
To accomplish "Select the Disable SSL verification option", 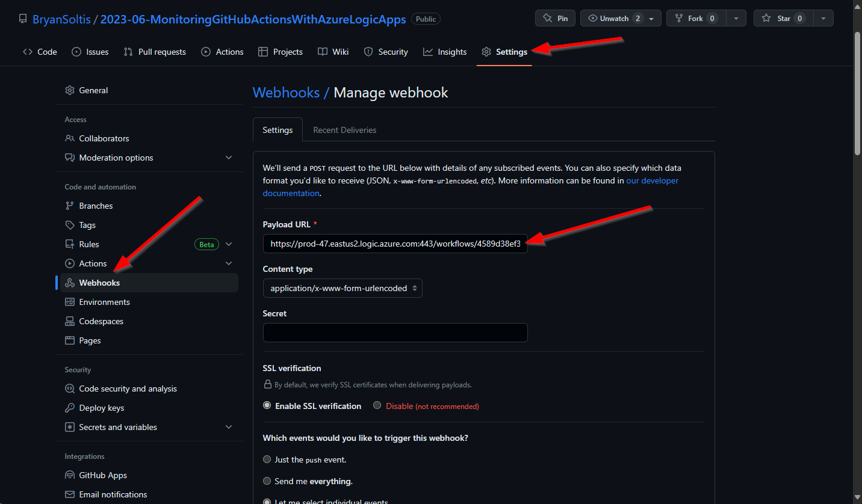I will [377, 405].
